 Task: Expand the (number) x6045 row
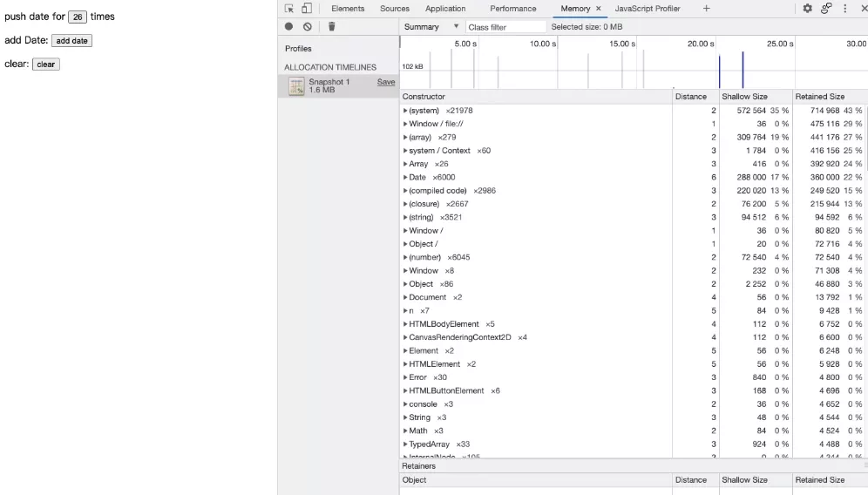pyautogui.click(x=405, y=257)
